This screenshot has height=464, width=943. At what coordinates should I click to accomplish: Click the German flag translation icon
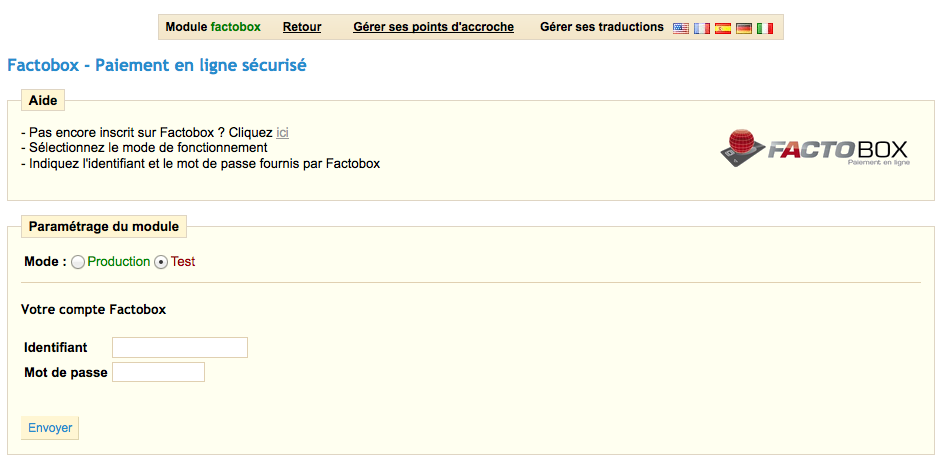(744, 28)
